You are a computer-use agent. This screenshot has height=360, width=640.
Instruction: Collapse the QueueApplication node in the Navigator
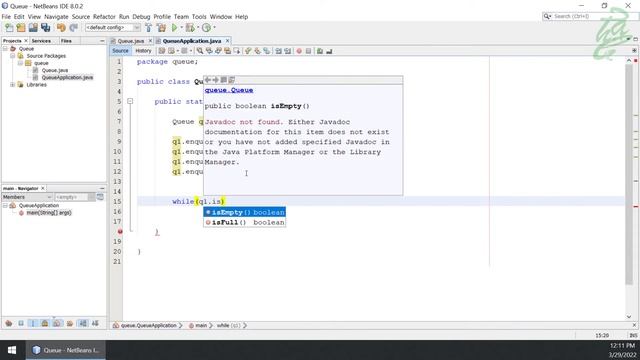5,205
